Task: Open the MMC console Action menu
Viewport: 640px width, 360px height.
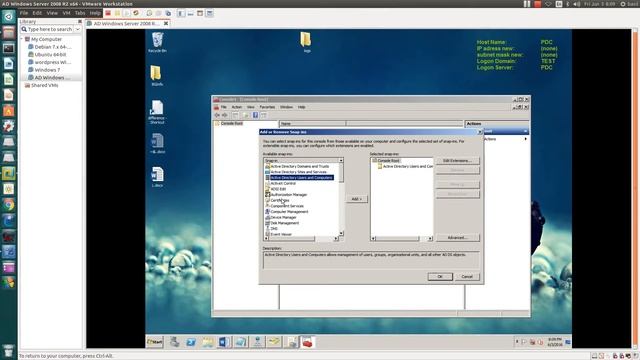Action: (x=237, y=107)
